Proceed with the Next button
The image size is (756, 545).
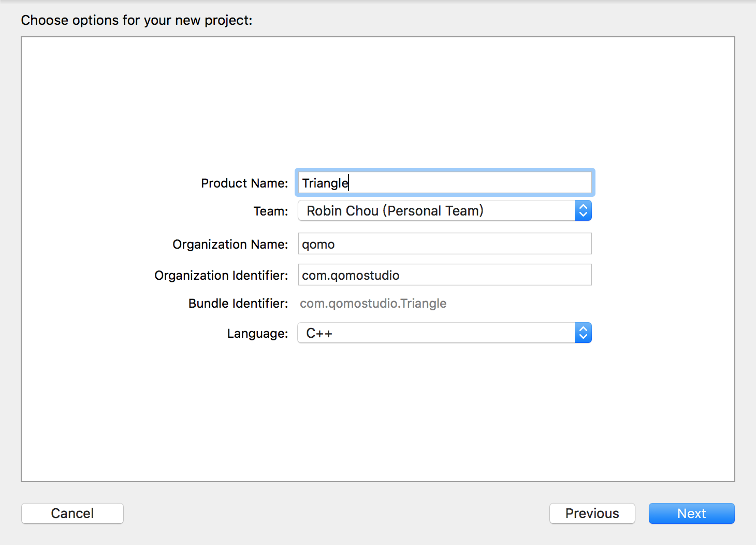[692, 513]
